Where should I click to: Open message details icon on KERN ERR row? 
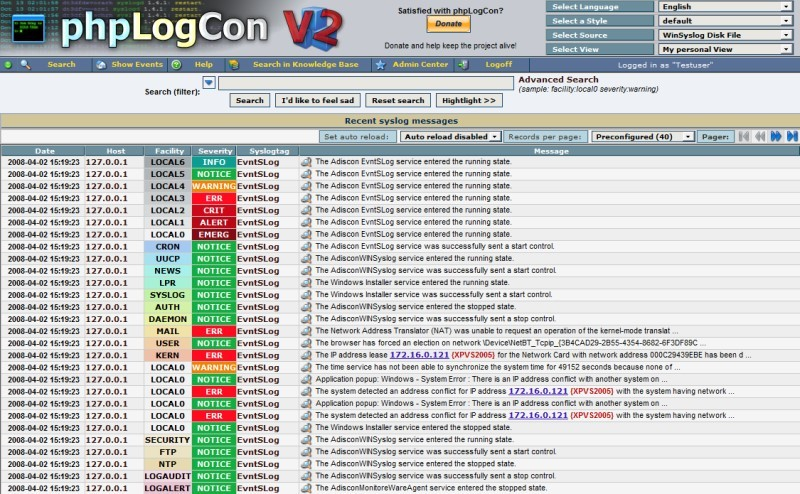306,355
